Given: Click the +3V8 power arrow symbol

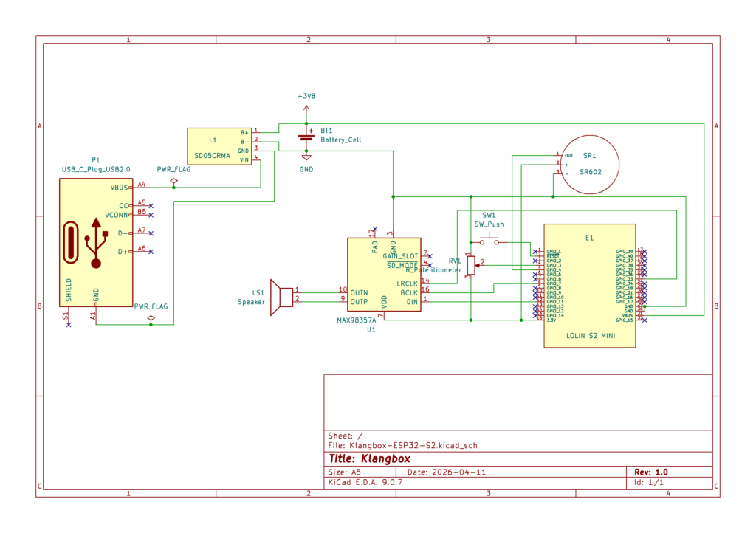Looking at the screenshot, I should (306, 109).
